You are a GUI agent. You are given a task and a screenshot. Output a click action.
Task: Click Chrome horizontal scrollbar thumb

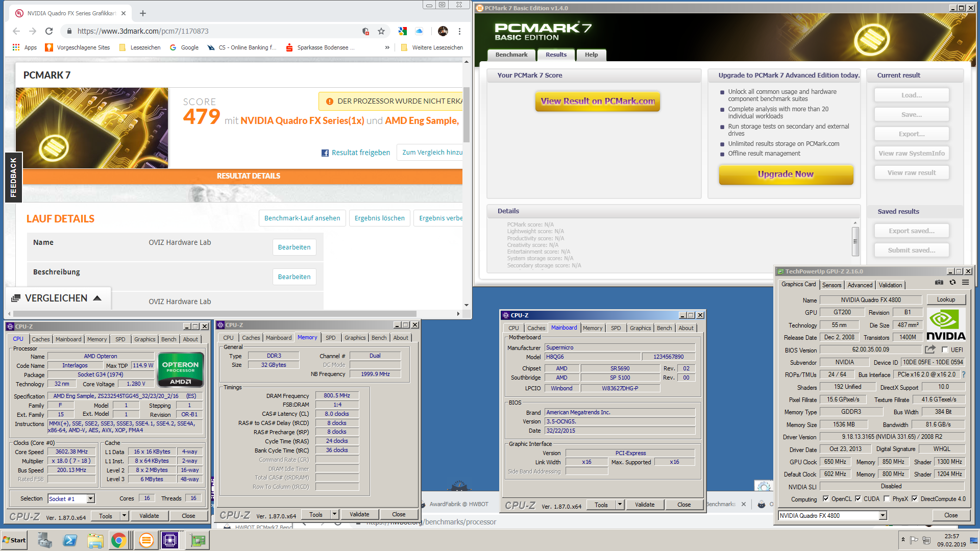click(214, 313)
